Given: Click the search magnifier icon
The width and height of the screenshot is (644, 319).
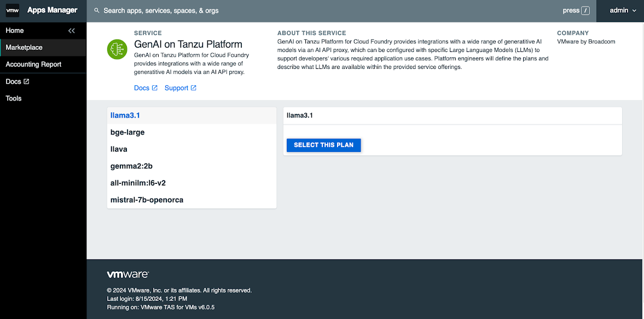Looking at the screenshot, I should tap(97, 11).
